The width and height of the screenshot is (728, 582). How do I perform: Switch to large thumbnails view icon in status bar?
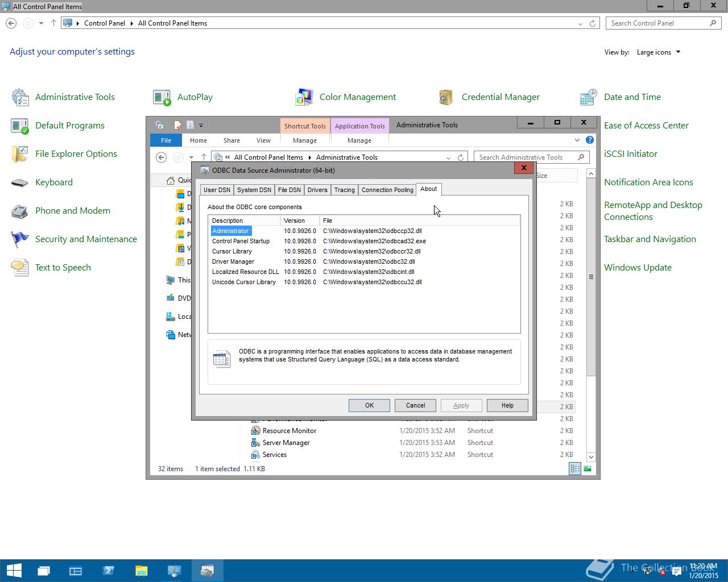tap(588, 469)
